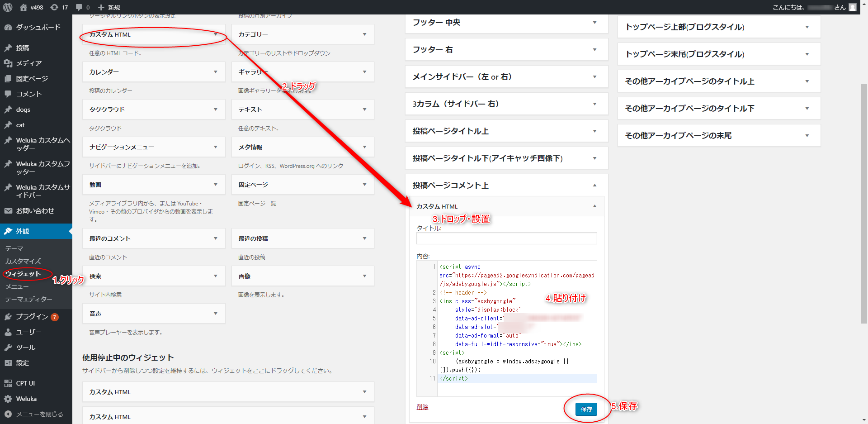Click the メディア icon in sidebar
Image resolution: width=868 pixels, height=424 pixels.
(8, 63)
